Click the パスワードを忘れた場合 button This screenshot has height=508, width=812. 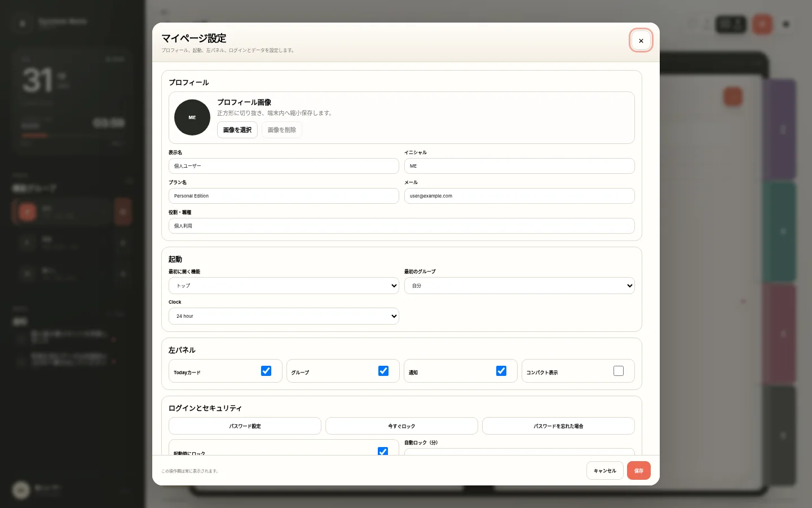pyautogui.click(x=558, y=426)
